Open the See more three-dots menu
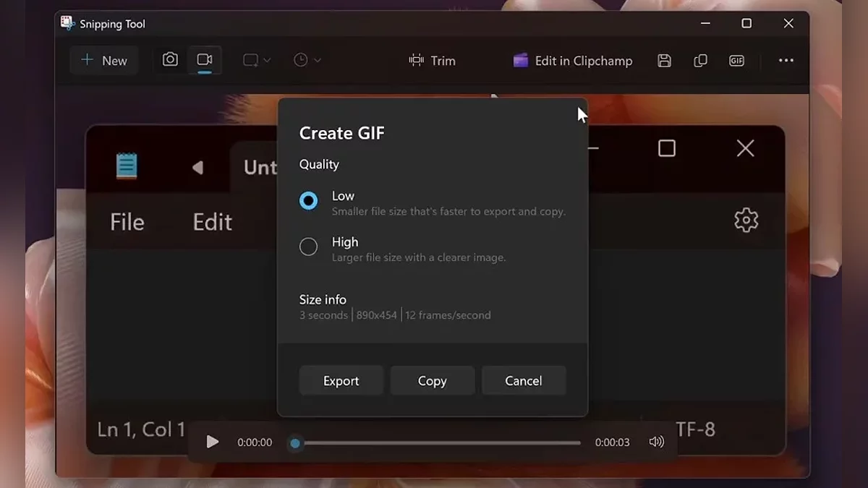 (786, 61)
